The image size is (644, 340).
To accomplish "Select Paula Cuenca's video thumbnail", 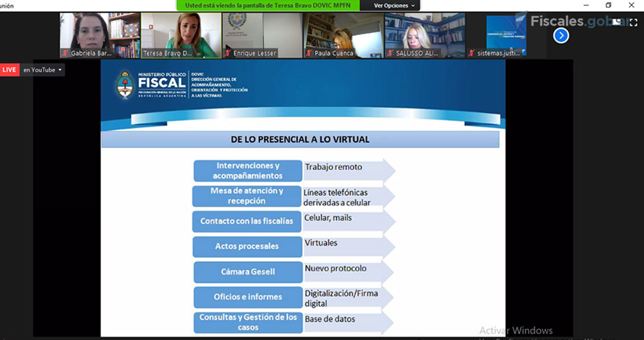I will (x=343, y=32).
